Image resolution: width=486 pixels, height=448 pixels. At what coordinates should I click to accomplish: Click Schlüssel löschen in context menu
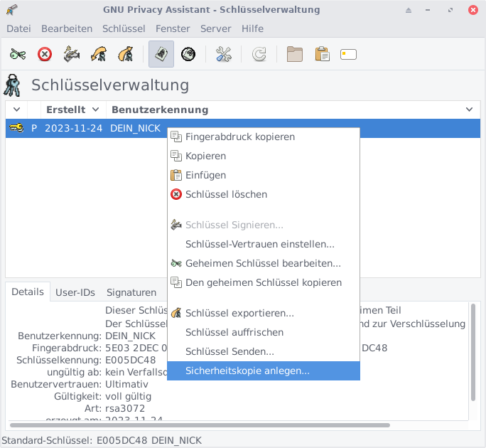point(226,194)
